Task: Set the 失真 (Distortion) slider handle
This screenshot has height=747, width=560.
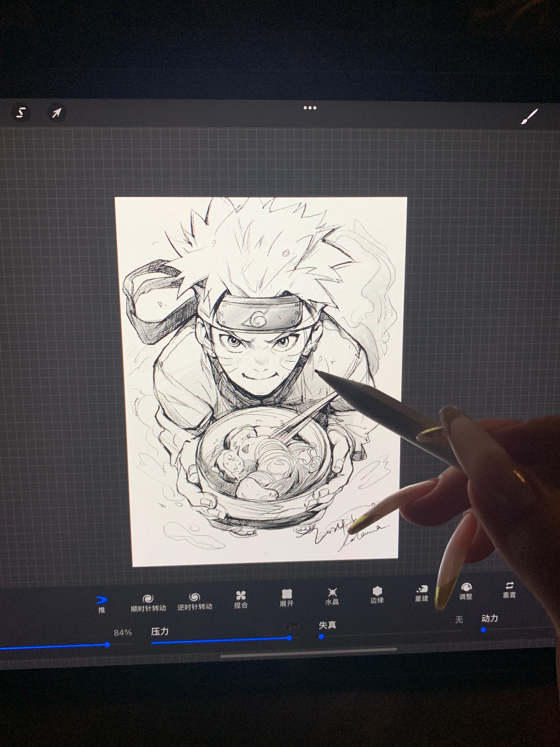Action: tap(321, 637)
